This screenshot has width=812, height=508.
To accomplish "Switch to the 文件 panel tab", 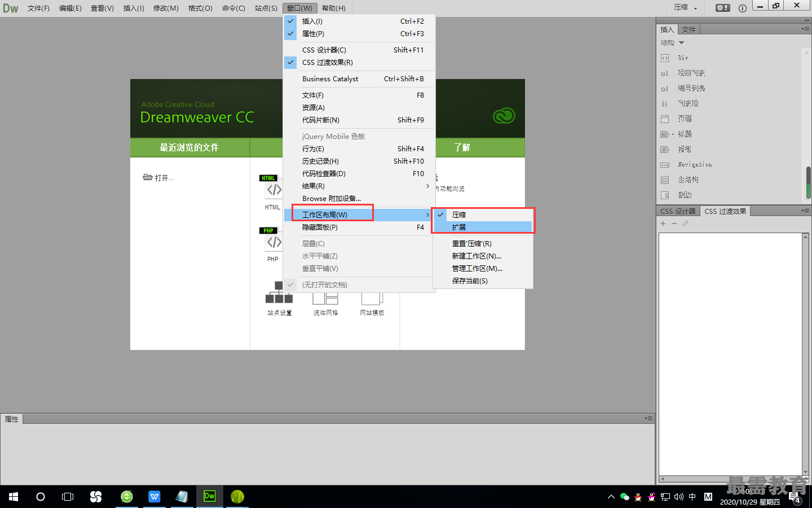I will click(689, 29).
